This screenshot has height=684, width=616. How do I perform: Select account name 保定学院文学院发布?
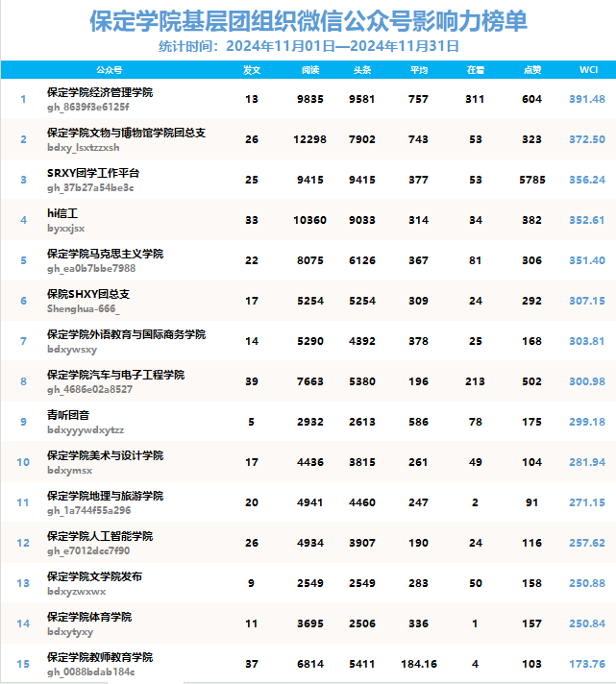[95, 576]
